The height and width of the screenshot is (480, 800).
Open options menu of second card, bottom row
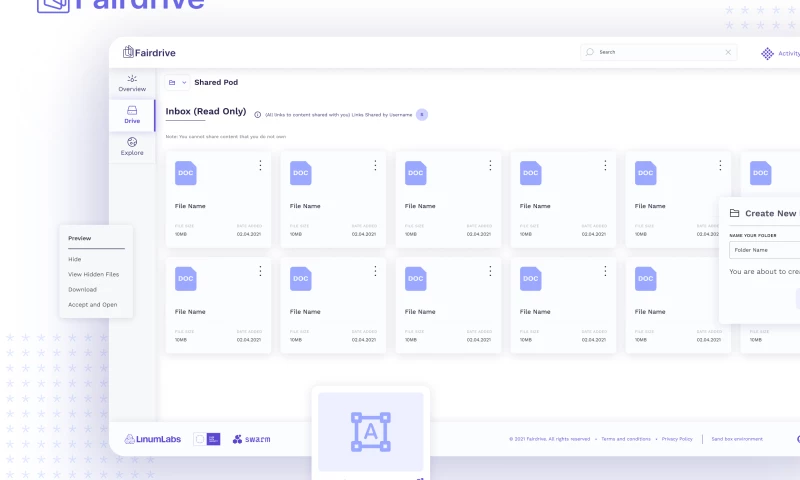pyautogui.click(x=375, y=271)
